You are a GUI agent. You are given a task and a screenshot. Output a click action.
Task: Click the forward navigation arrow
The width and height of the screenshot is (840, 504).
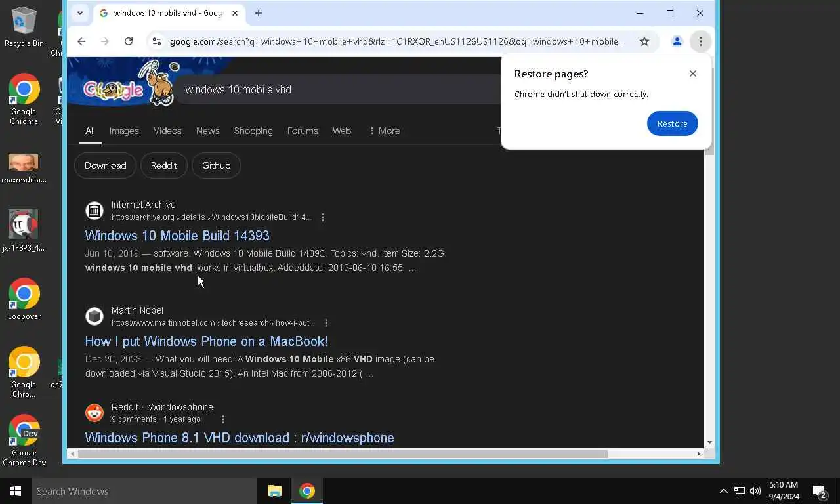tap(105, 41)
